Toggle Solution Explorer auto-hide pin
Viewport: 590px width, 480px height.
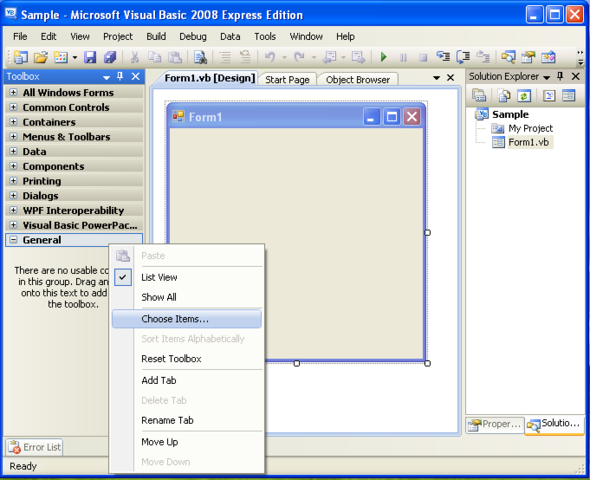point(560,76)
